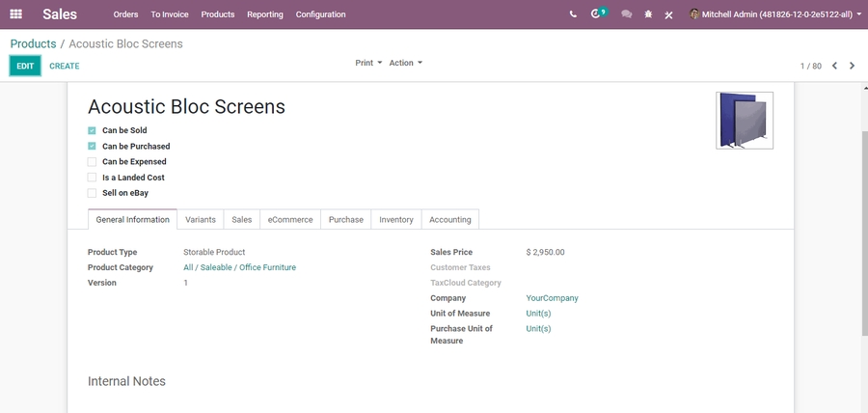Click the debug bug icon

[x=648, y=14]
